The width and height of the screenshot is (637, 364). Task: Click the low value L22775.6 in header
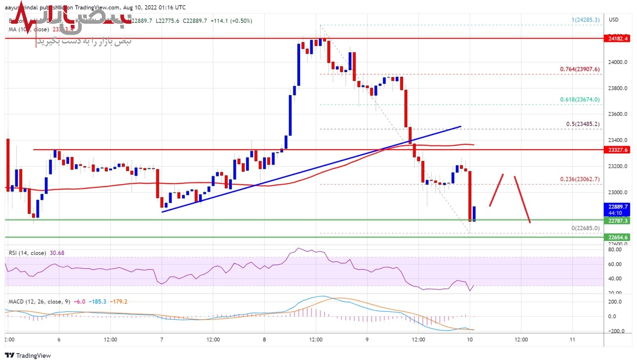tap(168, 21)
